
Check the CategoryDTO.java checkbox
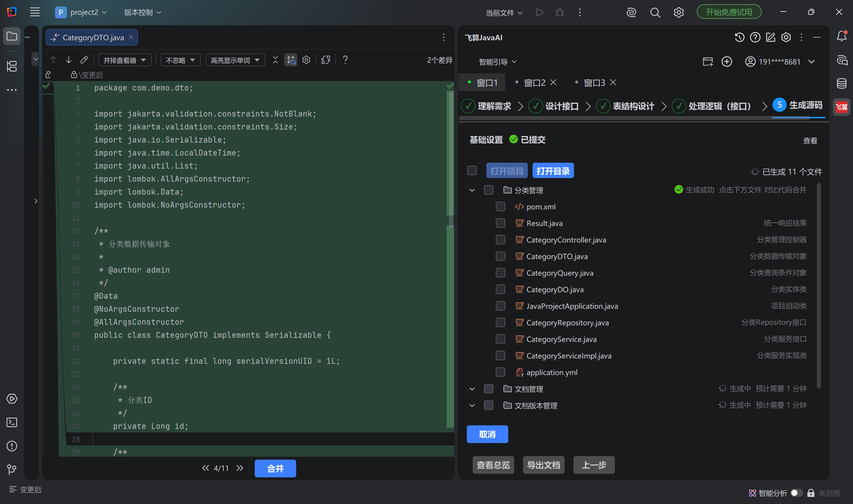point(500,256)
